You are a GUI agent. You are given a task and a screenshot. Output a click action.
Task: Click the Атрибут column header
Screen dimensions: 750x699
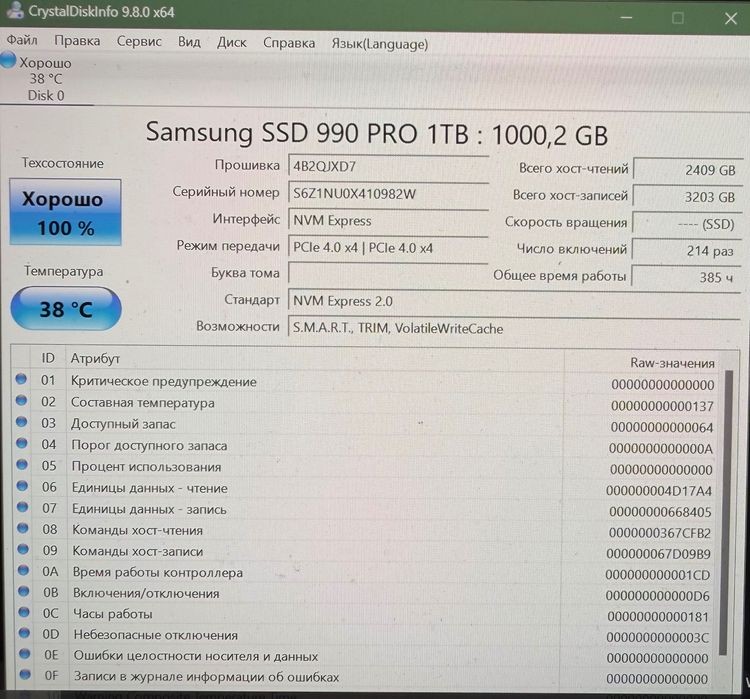(95, 358)
